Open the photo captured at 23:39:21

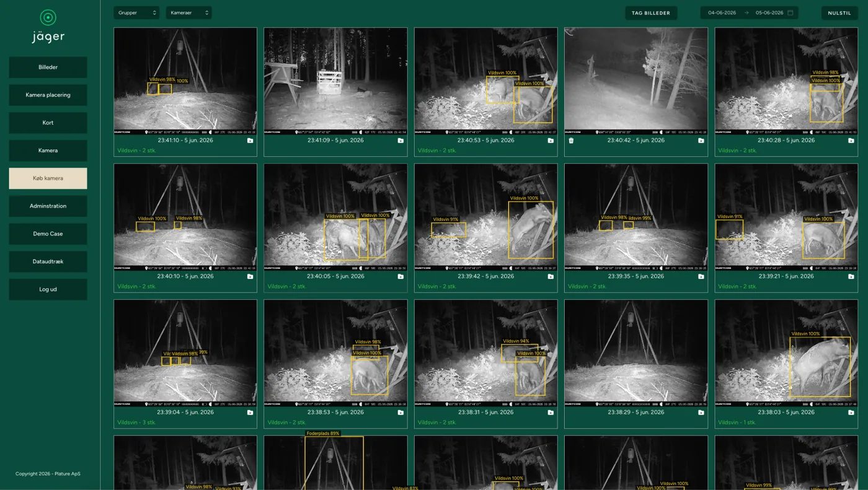pos(786,217)
